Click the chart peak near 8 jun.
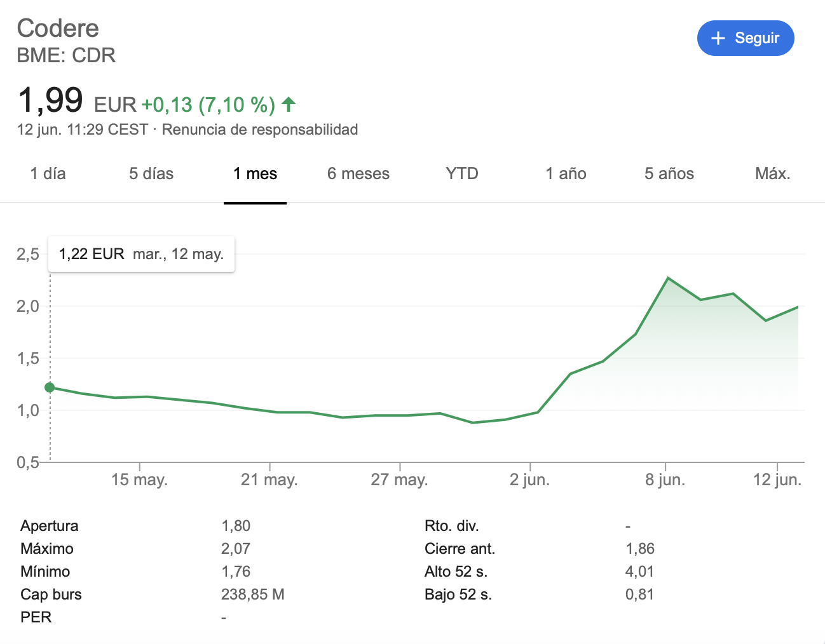825x644 pixels. (x=668, y=278)
